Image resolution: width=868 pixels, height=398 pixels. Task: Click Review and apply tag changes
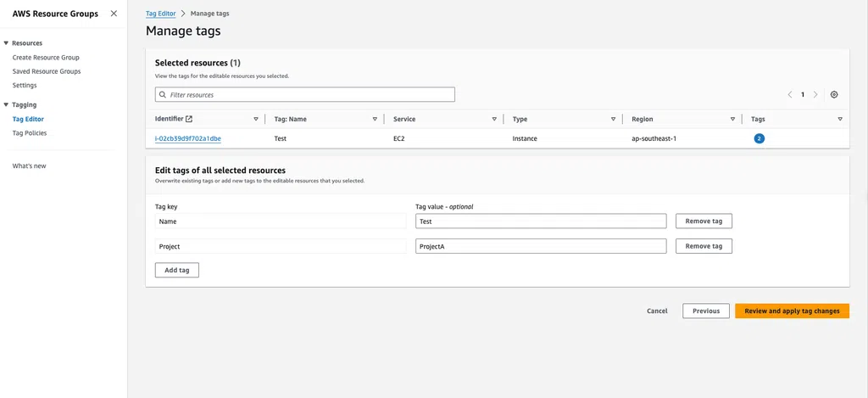pyautogui.click(x=792, y=311)
